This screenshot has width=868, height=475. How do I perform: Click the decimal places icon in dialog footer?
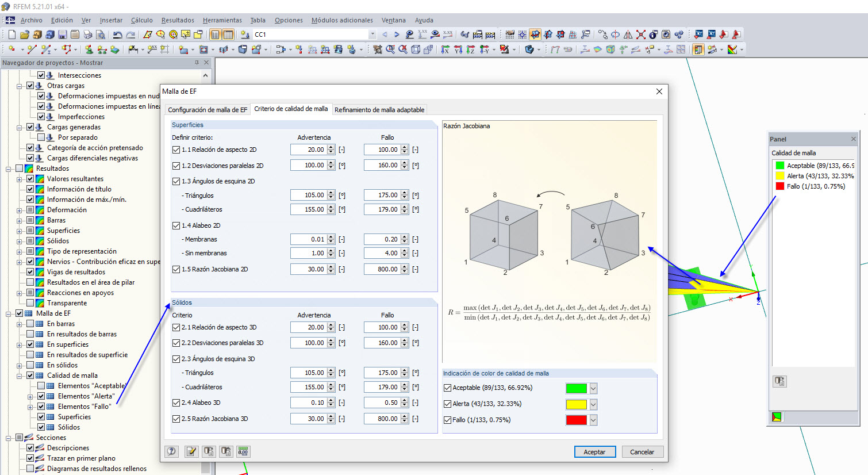[243, 451]
